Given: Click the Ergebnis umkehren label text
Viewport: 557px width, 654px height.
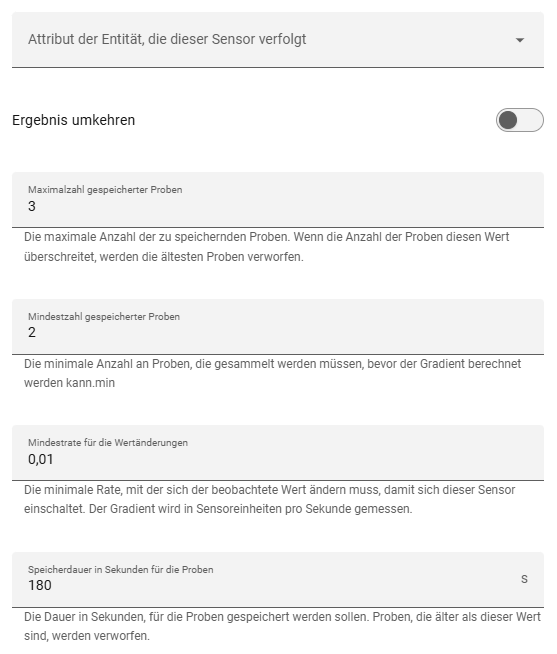Looking at the screenshot, I should tap(73, 120).
